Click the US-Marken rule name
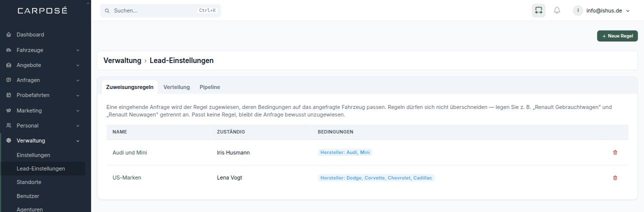644x212 pixels. pyautogui.click(x=127, y=177)
